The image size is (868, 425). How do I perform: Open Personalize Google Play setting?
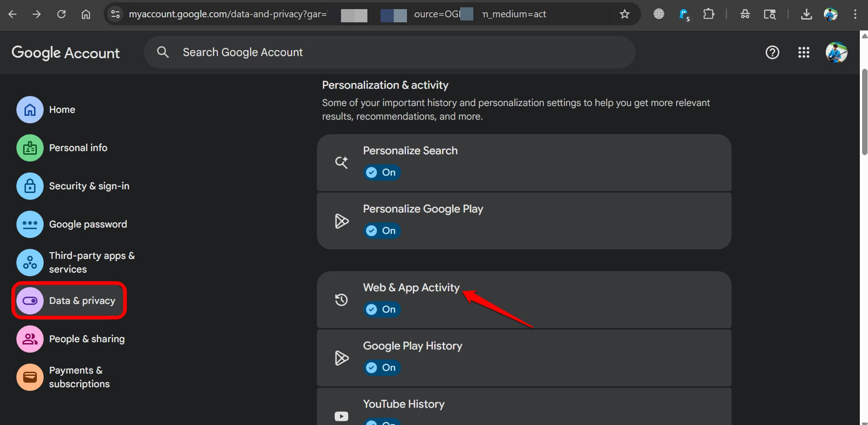524,221
